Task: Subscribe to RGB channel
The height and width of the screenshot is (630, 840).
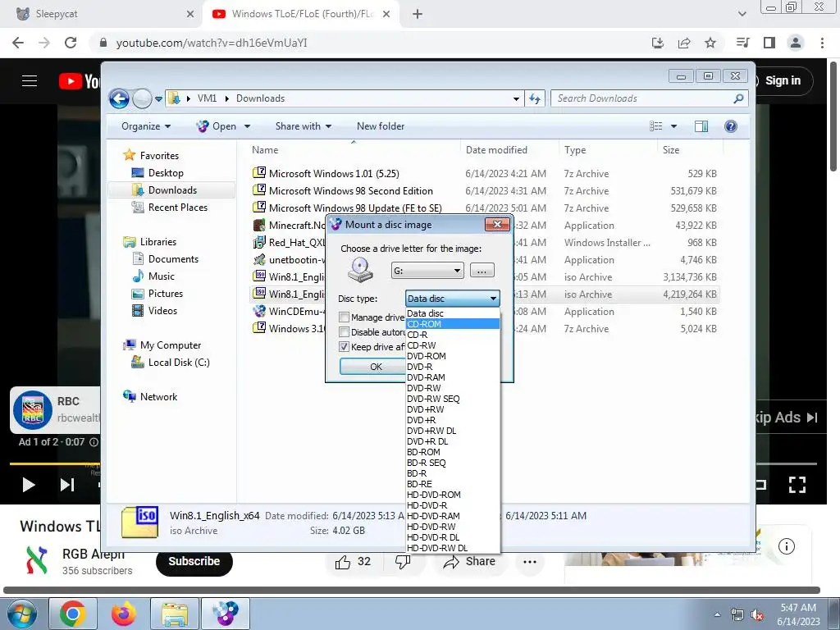Action: [194, 561]
